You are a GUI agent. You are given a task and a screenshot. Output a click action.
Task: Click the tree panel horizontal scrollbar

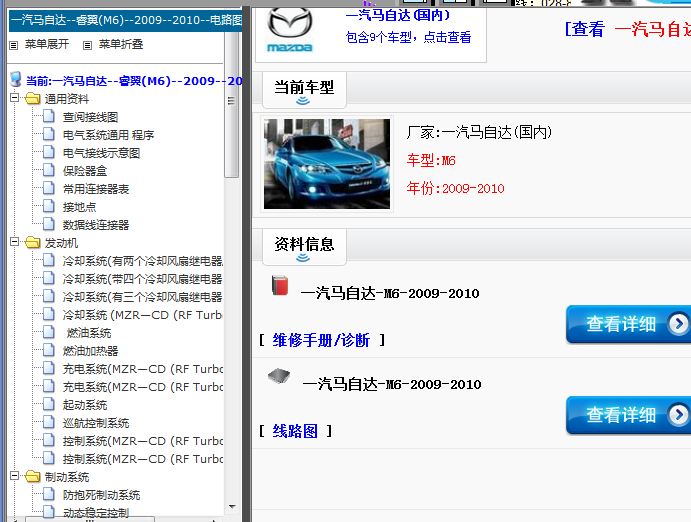click(90, 519)
